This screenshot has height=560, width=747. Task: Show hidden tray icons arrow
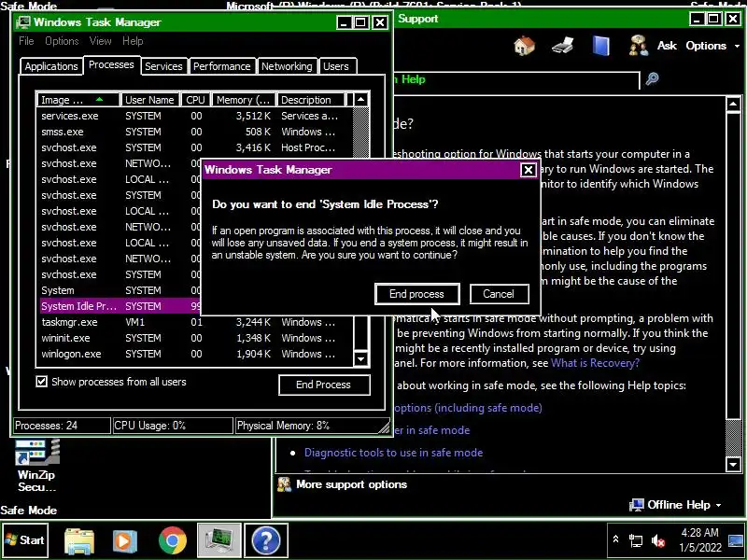coord(615,539)
